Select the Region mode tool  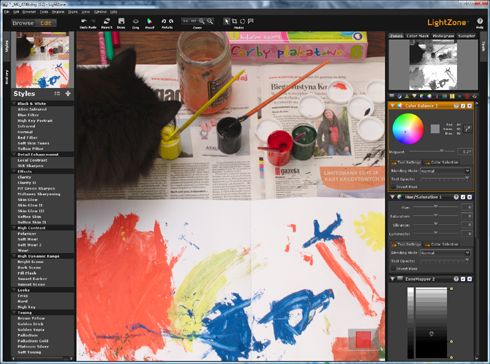pyautogui.click(x=251, y=21)
